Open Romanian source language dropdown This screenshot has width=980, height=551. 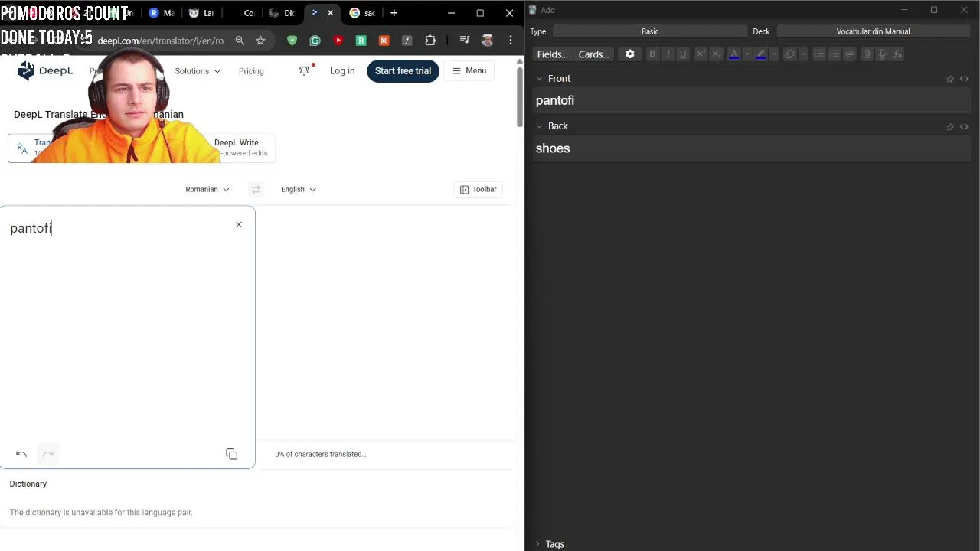pos(207,190)
